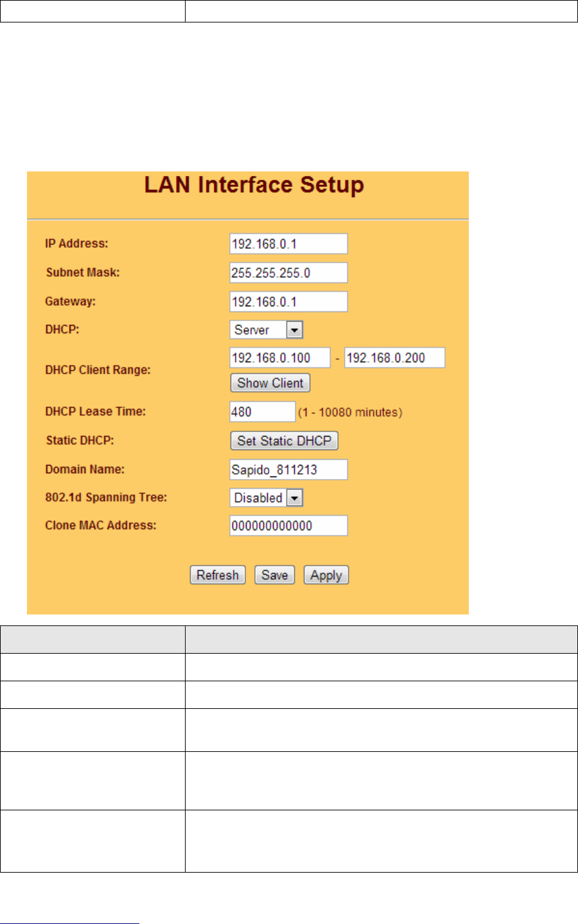
Task: Click the Refresh button
Action: 218,575
